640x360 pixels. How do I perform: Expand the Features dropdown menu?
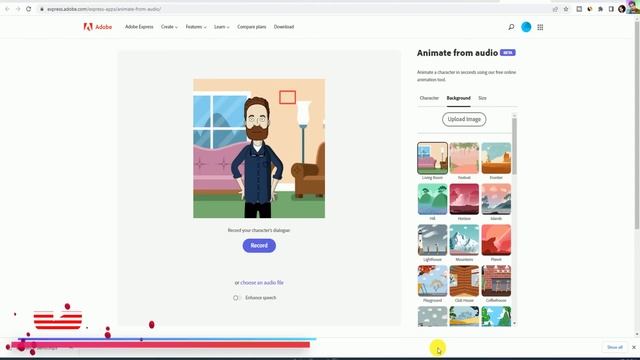click(196, 27)
